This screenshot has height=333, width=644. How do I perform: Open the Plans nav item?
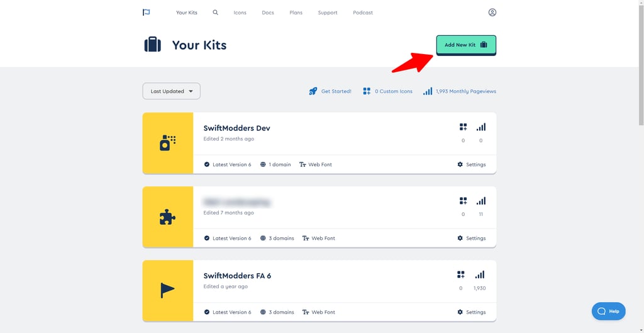point(296,13)
